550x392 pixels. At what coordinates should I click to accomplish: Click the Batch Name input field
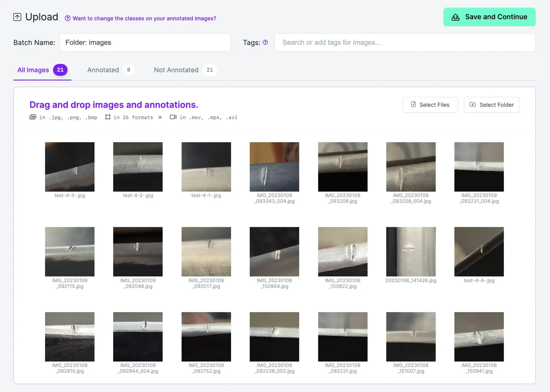click(x=145, y=43)
